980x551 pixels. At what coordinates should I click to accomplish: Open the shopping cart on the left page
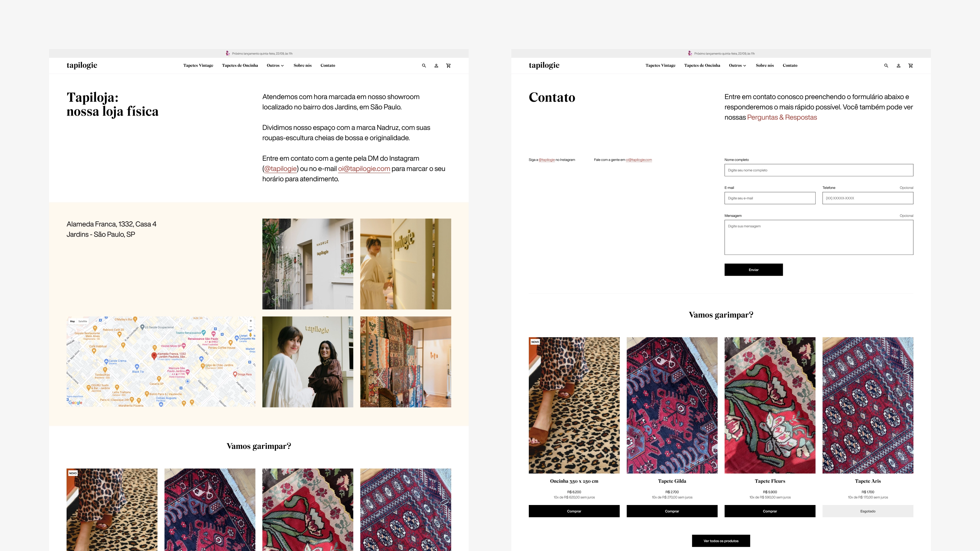[448, 65]
